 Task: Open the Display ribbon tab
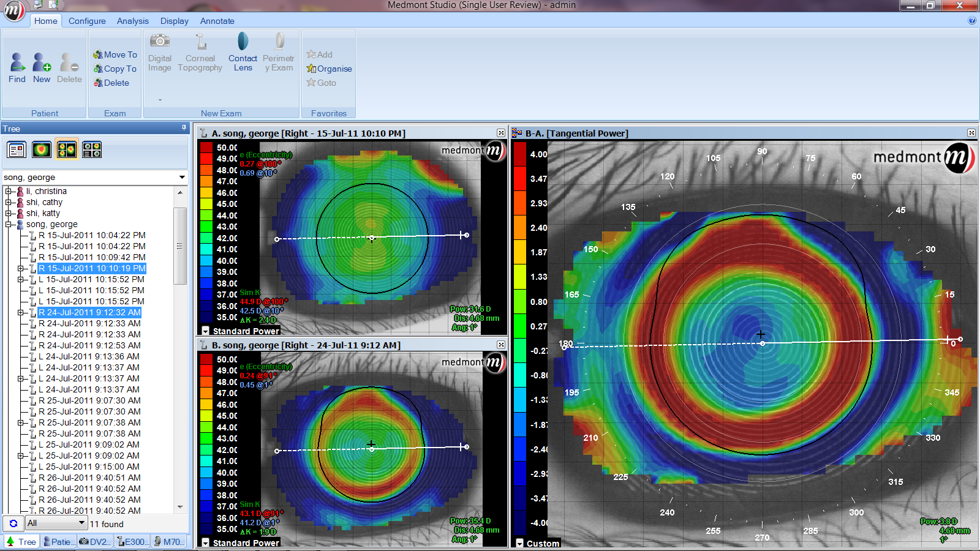[175, 21]
